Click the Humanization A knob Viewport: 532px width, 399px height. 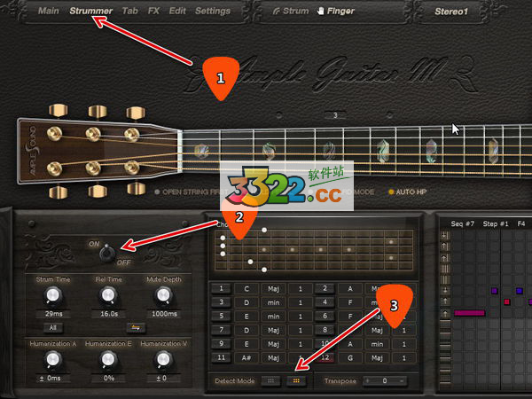click(x=53, y=360)
